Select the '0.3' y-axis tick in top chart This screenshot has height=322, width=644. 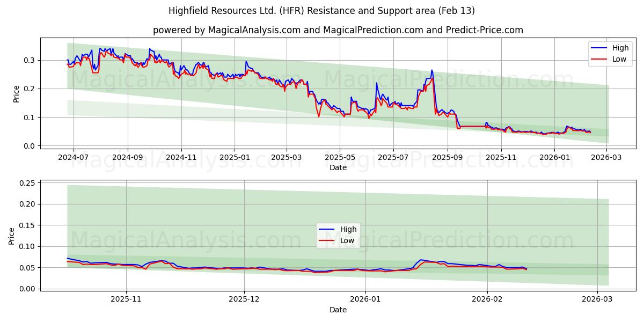(30, 60)
